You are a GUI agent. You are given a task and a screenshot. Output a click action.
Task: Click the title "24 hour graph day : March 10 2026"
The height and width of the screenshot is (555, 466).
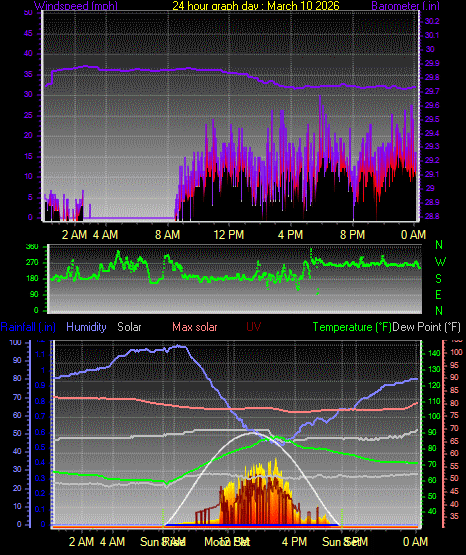coord(255,6)
